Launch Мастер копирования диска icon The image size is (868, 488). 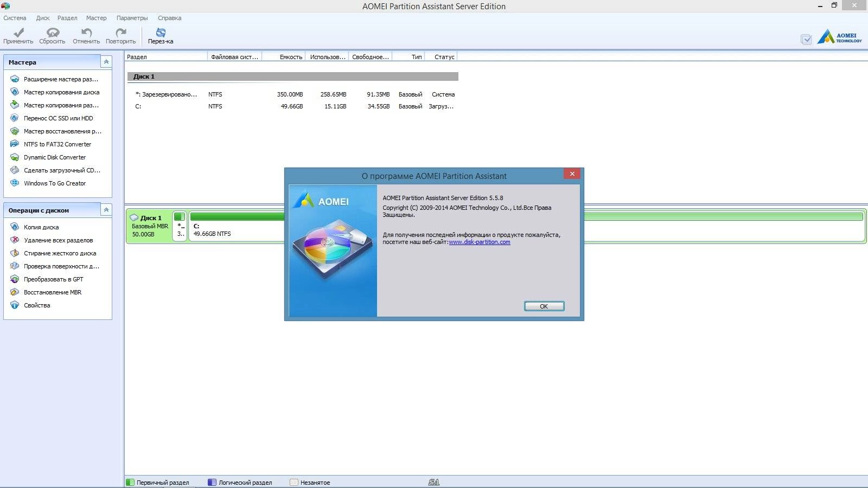tap(15, 92)
